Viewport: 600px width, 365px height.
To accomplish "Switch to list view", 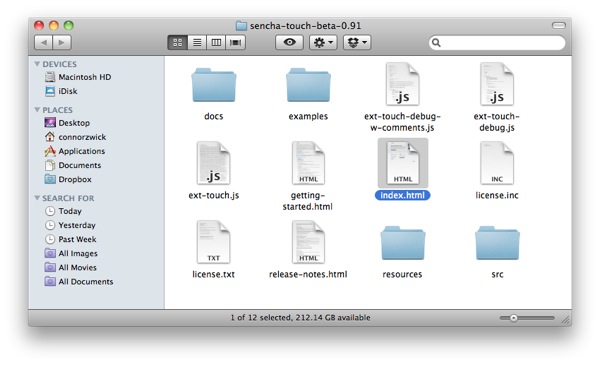I will [x=197, y=42].
